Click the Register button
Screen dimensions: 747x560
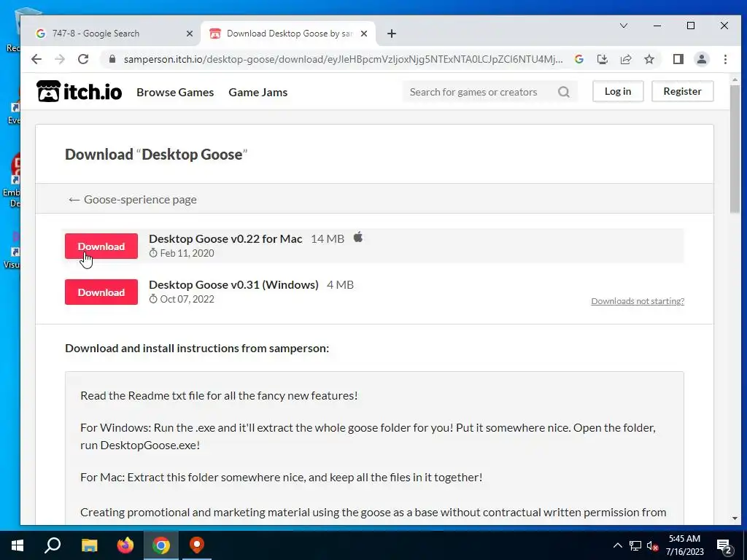[682, 91]
